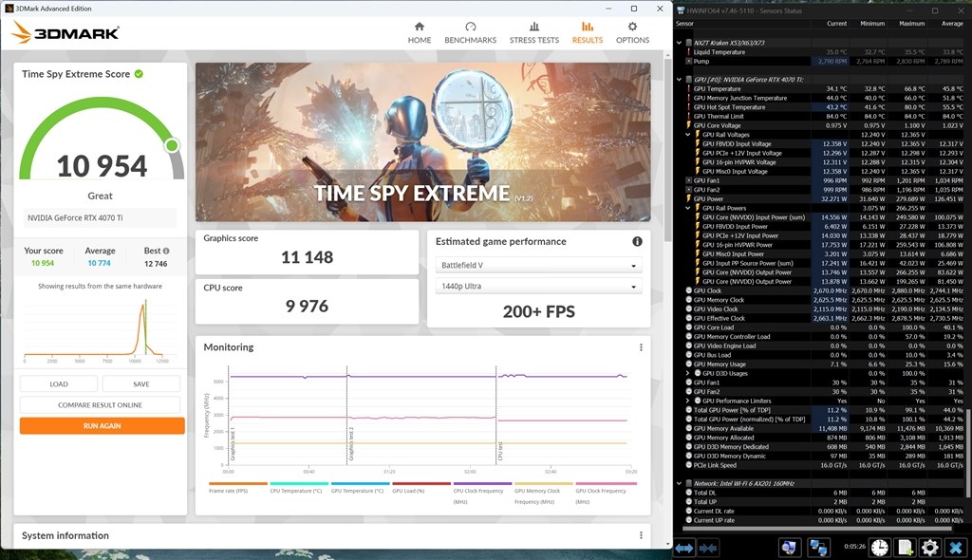This screenshot has width=972, height=560.
Task: Click the 3DMark logo
Action: 65,32
